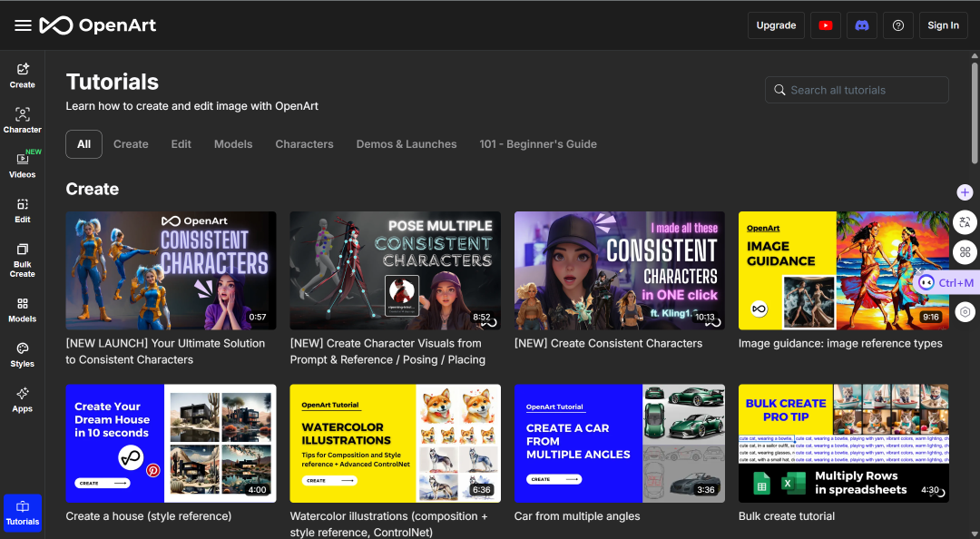The height and width of the screenshot is (539, 980).
Task: Open Styles in the sidebar
Action: pos(23,355)
